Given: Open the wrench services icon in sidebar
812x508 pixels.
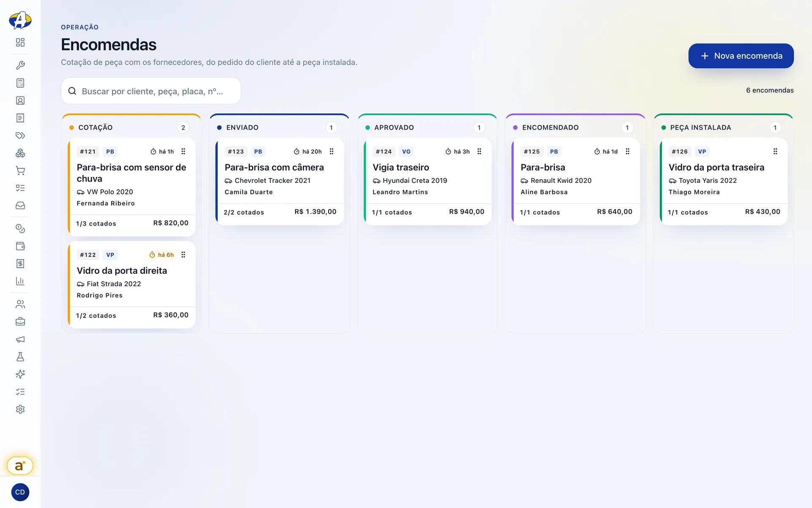Looking at the screenshot, I should [x=20, y=65].
